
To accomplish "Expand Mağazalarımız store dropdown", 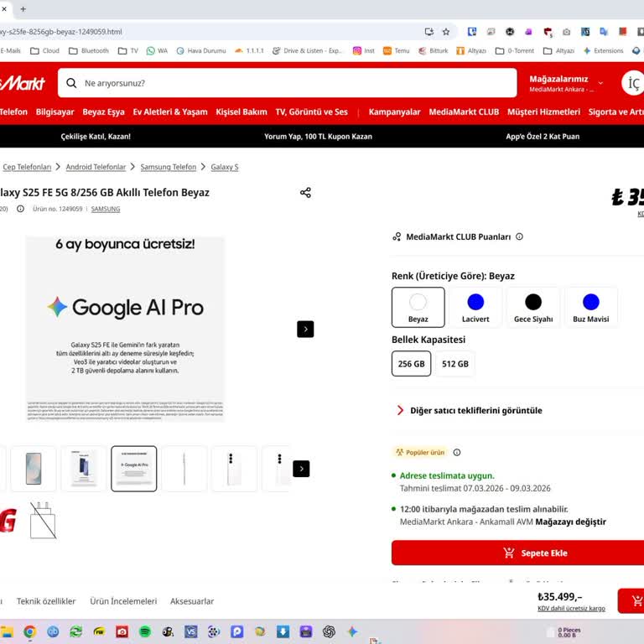I will 566,83.
